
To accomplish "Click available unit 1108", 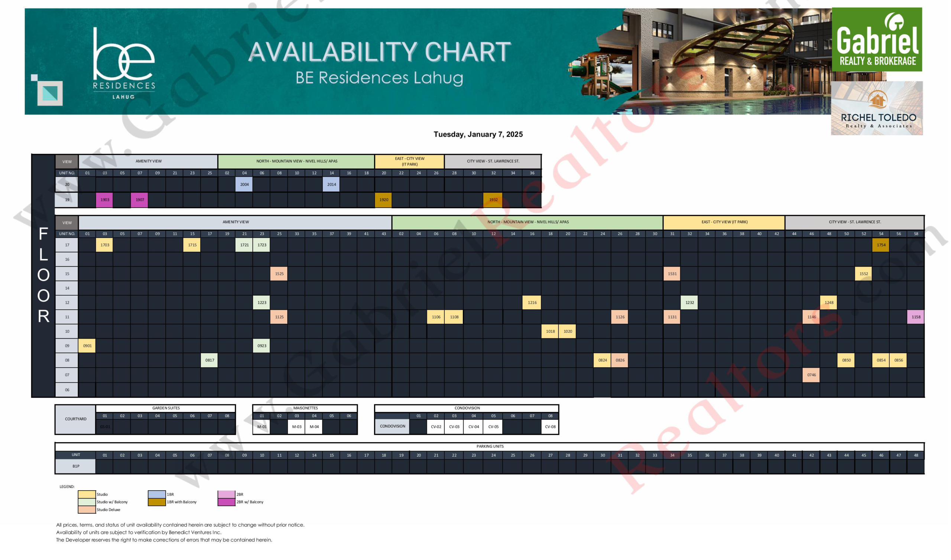I will coord(454,317).
